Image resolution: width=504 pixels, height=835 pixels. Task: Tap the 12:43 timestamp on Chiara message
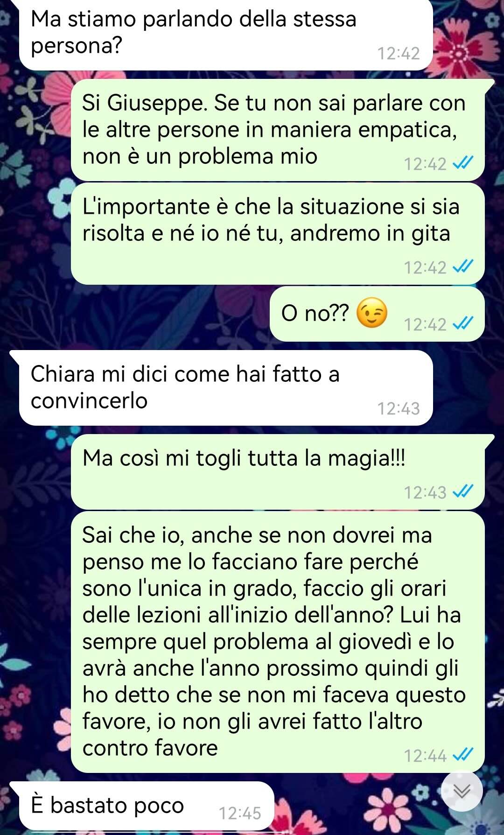click(399, 408)
